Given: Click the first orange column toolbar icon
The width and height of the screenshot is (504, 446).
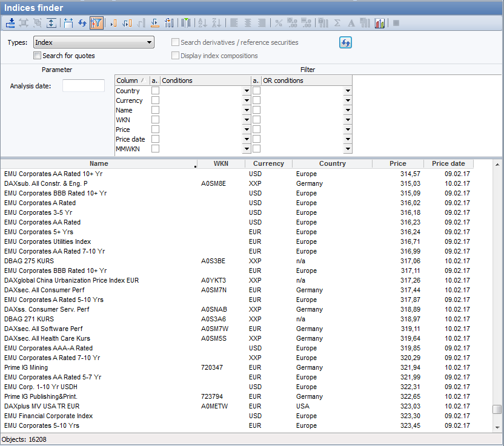Looking at the screenshot, I should coord(113,23).
